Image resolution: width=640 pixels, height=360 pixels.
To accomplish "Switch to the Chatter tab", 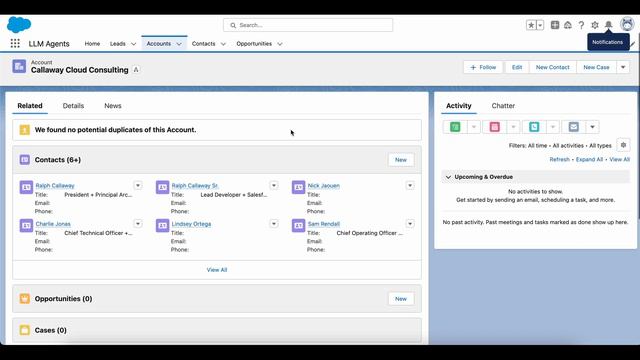I will (503, 106).
